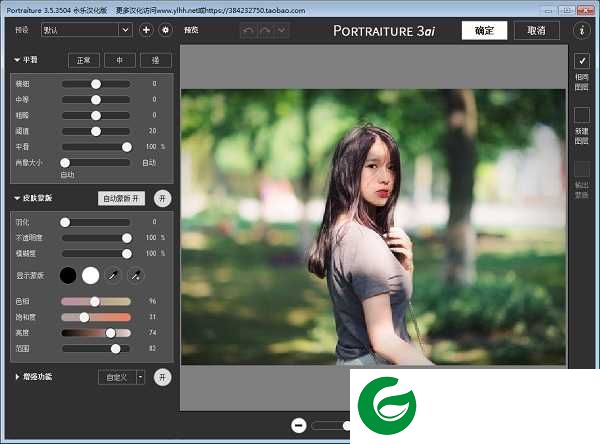Cancel with the 取消 button
This screenshot has height=444, width=600.
pos(536,30)
